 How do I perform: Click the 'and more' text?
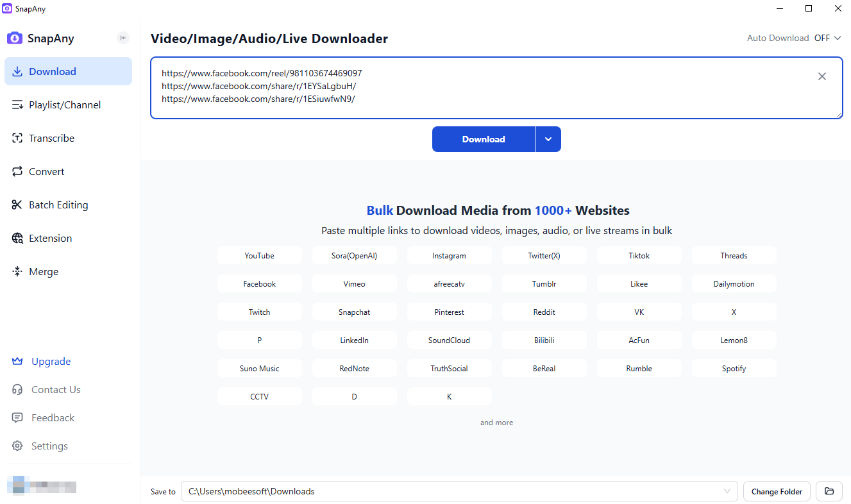click(x=496, y=423)
